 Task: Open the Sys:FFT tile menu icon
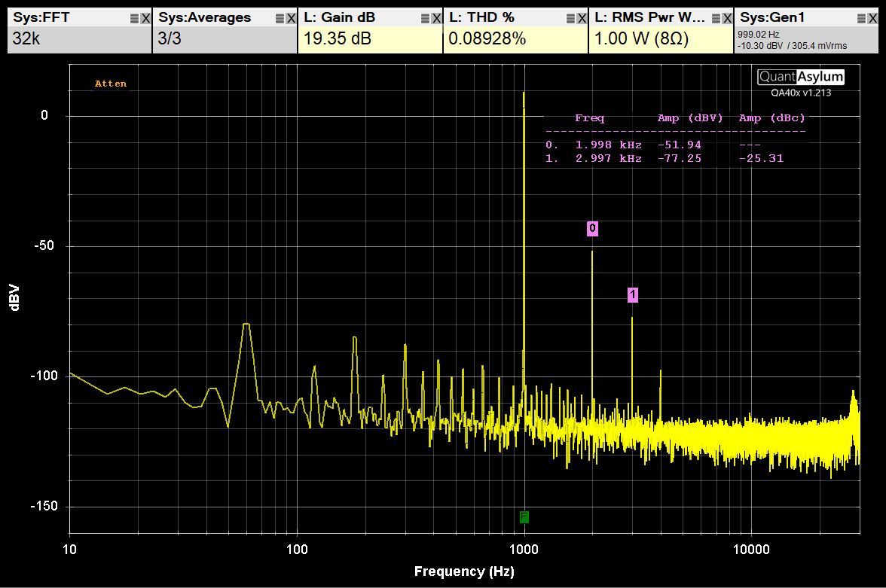click(x=134, y=19)
